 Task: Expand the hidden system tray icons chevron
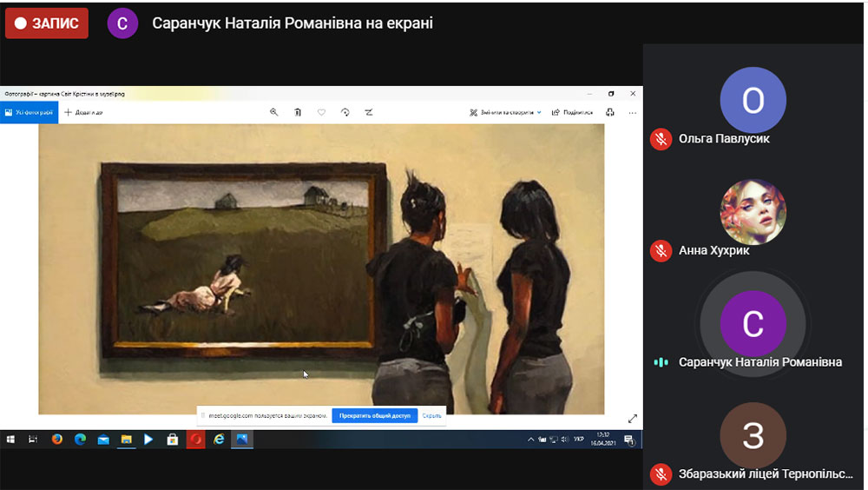pyautogui.click(x=530, y=440)
